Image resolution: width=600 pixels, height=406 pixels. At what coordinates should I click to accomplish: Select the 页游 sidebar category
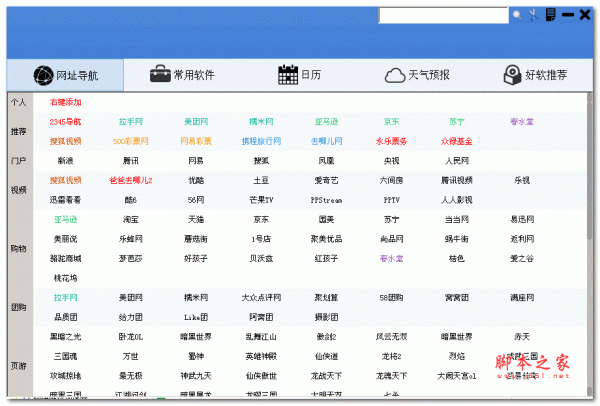[18, 366]
